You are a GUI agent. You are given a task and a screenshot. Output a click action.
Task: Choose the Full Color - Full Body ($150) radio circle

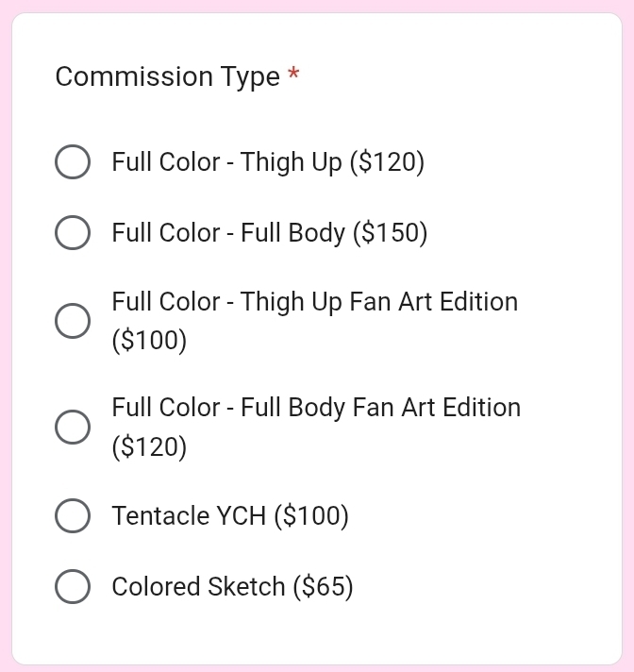(73, 232)
